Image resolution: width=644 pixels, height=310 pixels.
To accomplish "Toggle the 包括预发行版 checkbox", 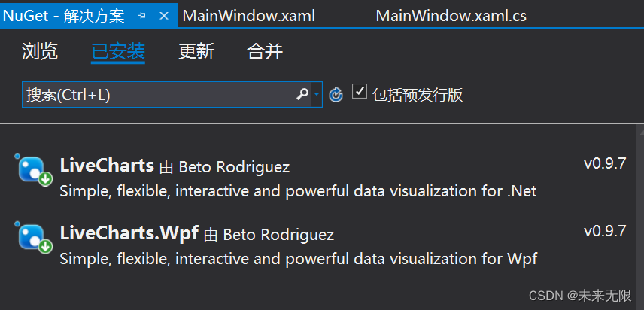I will [360, 92].
